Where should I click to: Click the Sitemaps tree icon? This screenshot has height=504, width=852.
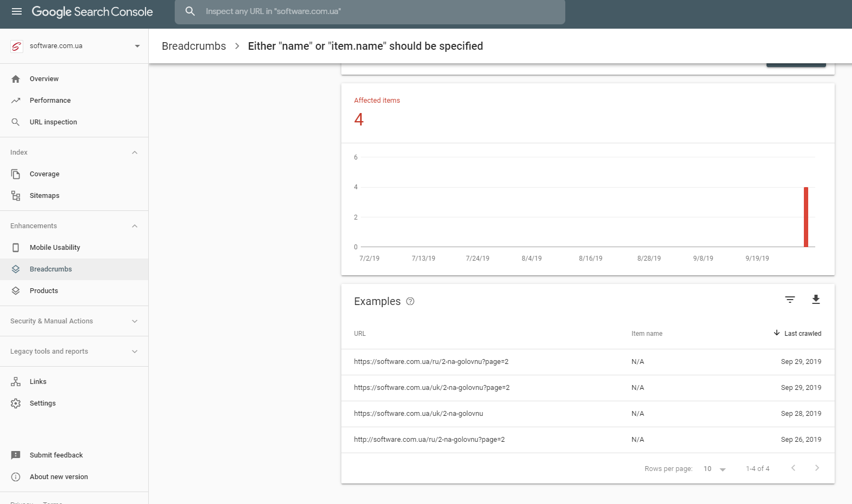point(16,196)
